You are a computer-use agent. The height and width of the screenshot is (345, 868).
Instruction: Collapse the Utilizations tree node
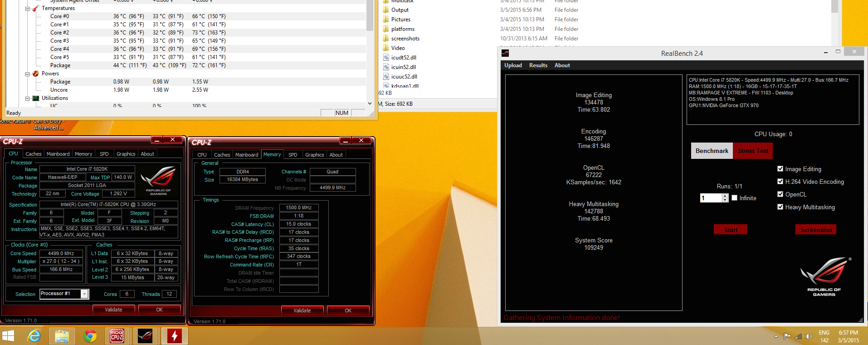pyautogui.click(x=28, y=99)
